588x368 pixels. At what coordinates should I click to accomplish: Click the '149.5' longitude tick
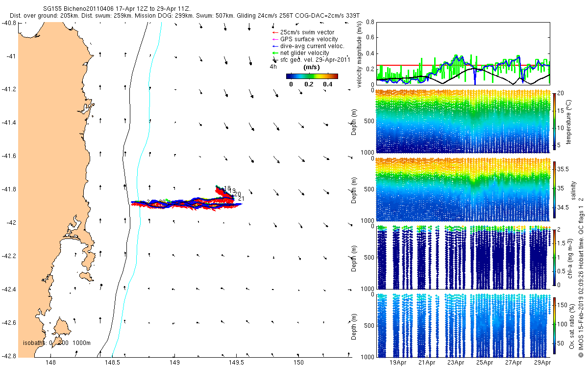[x=237, y=363]
